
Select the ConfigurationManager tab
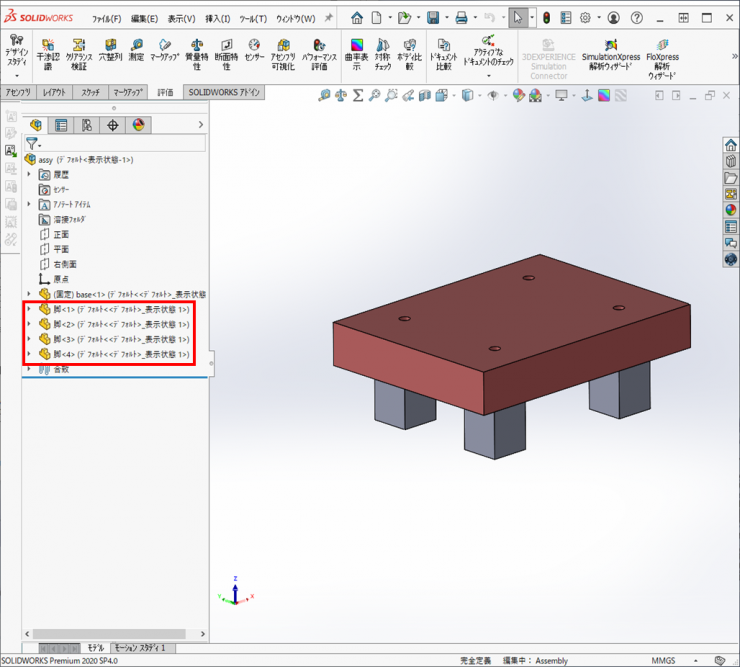[x=87, y=125]
